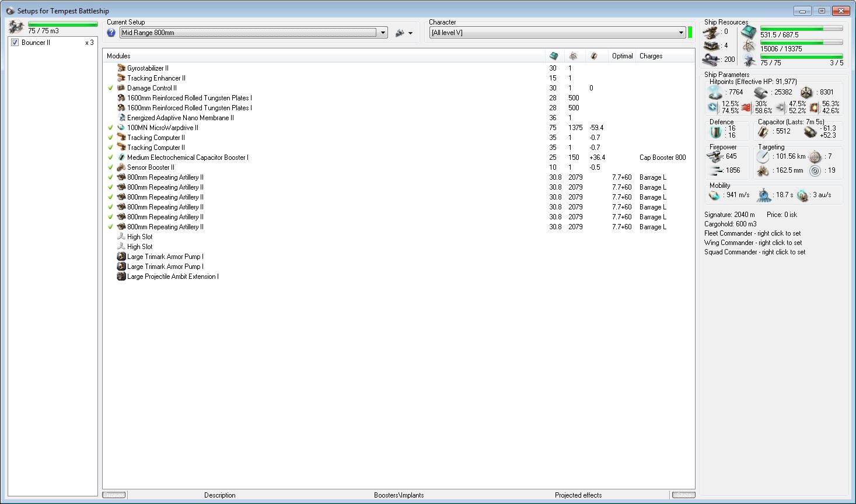The height and width of the screenshot is (504, 856).
Task: Click the Squad Commander setting line
Action: (x=755, y=252)
